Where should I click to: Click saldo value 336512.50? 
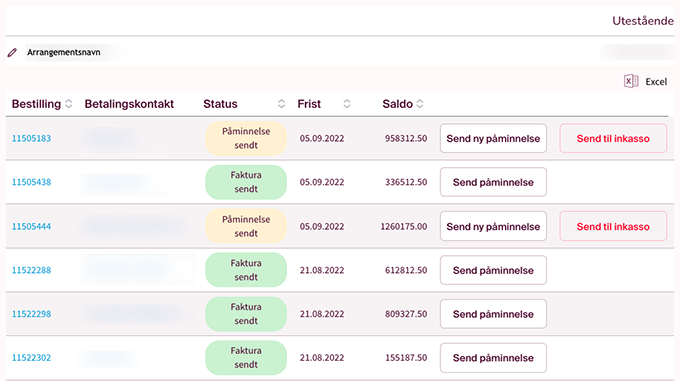(x=406, y=182)
